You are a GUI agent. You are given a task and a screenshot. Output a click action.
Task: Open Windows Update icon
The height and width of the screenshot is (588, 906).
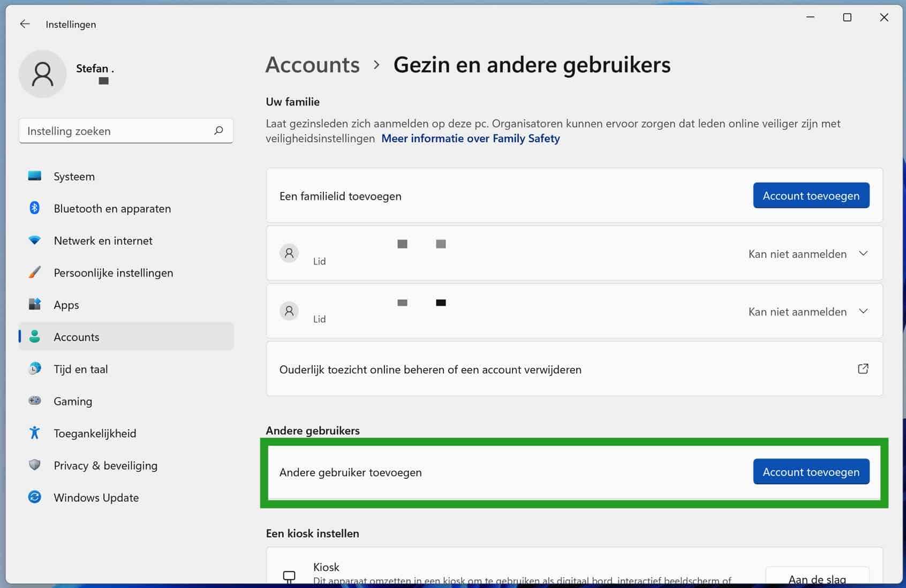click(35, 497)
